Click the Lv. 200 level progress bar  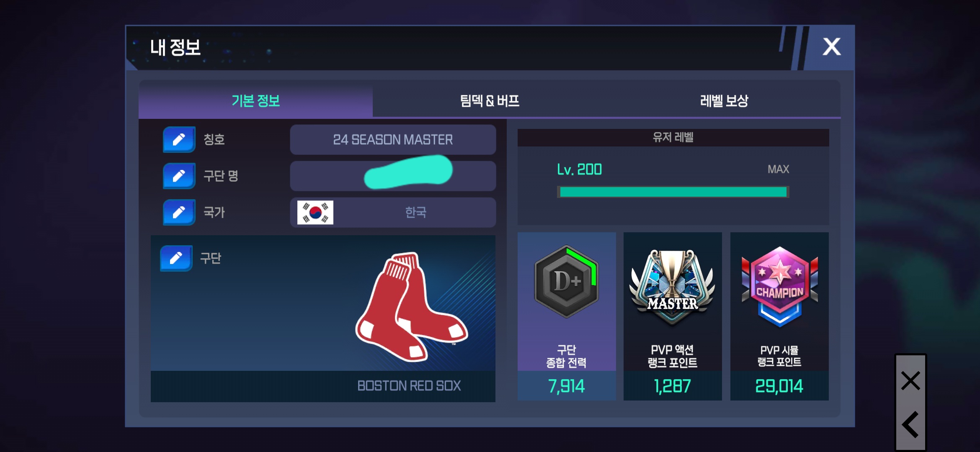coord(673,192)
